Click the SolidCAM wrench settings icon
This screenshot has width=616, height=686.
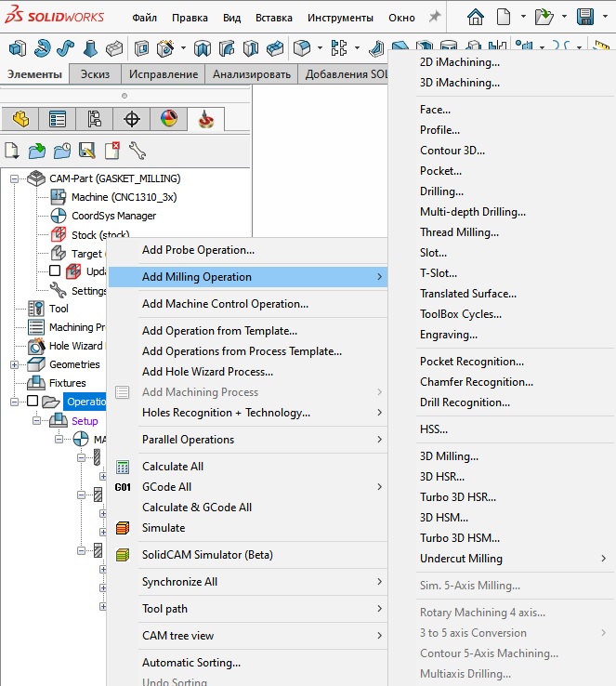click(138, 151)
